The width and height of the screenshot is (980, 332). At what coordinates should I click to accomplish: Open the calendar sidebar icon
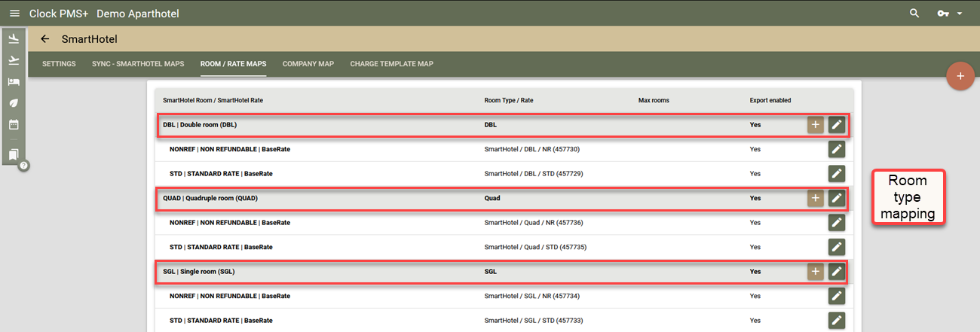click(x=14, y=124)
